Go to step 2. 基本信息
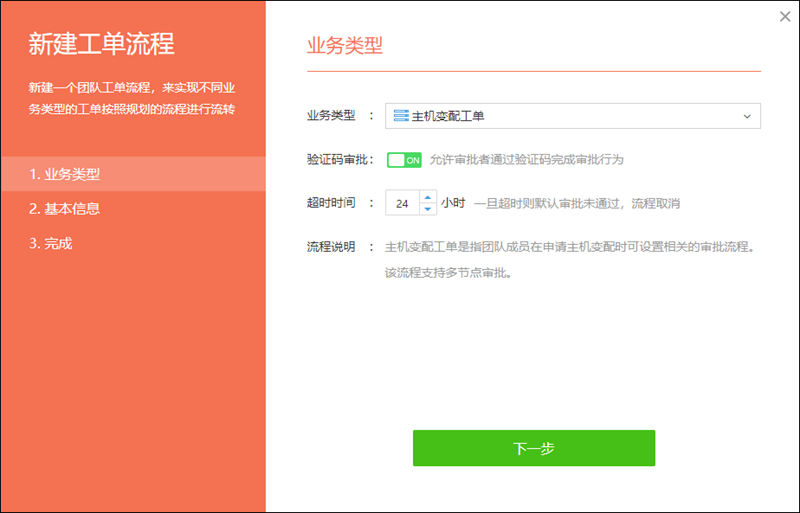 click(65, 209)
